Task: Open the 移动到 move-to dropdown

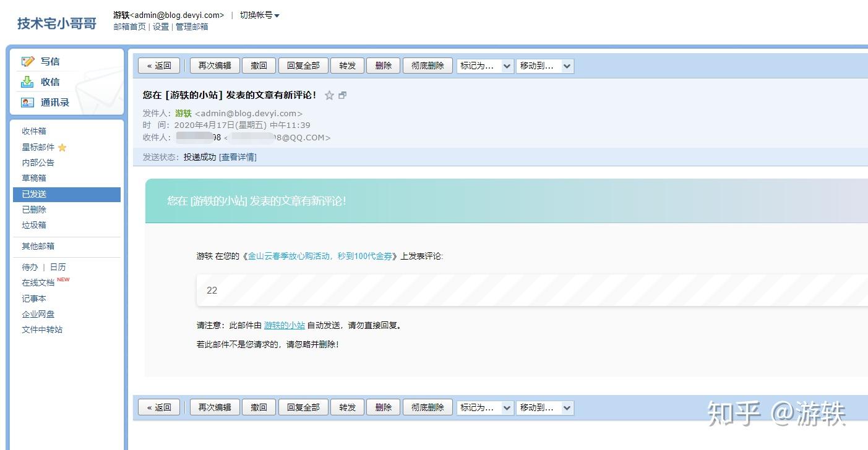Action: [x=544, y=66]
